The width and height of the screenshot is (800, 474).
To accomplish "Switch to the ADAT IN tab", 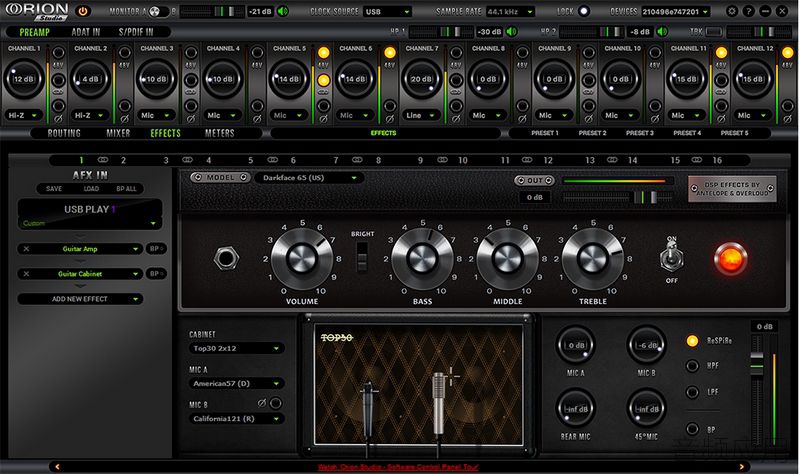I will point(86,32).
